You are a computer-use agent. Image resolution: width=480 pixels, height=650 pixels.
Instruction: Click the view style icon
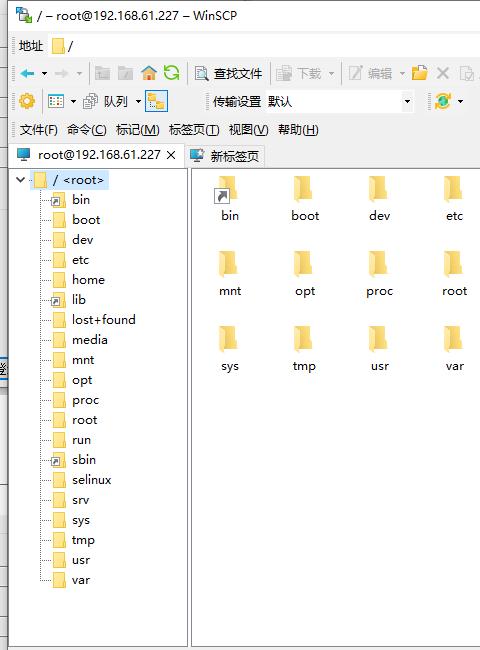pos(56,101)
